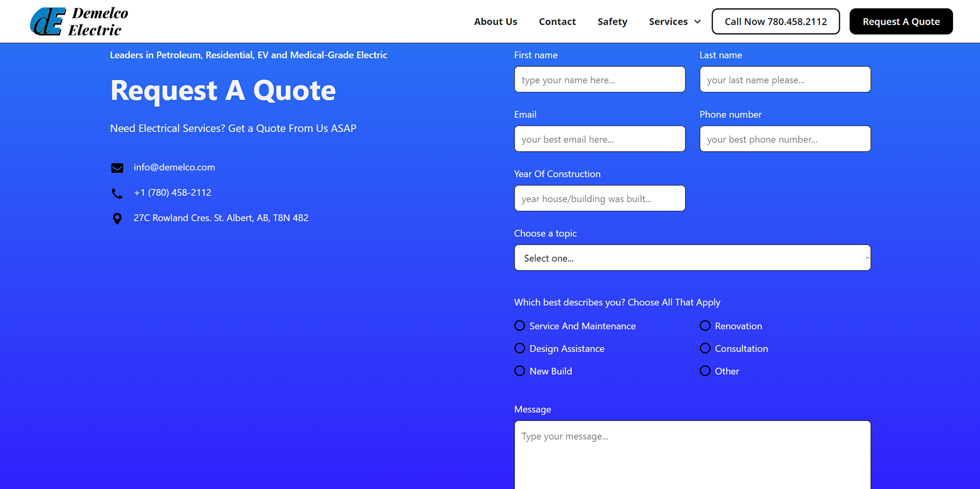980x489 pixels.
Task: Expand the Services chevron arrow
Action: [697, 22]
